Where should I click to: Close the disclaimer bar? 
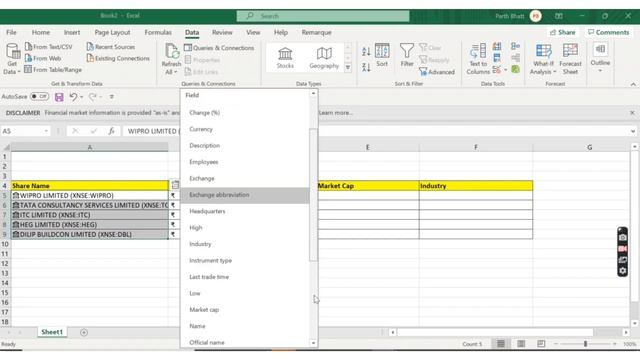632,113
